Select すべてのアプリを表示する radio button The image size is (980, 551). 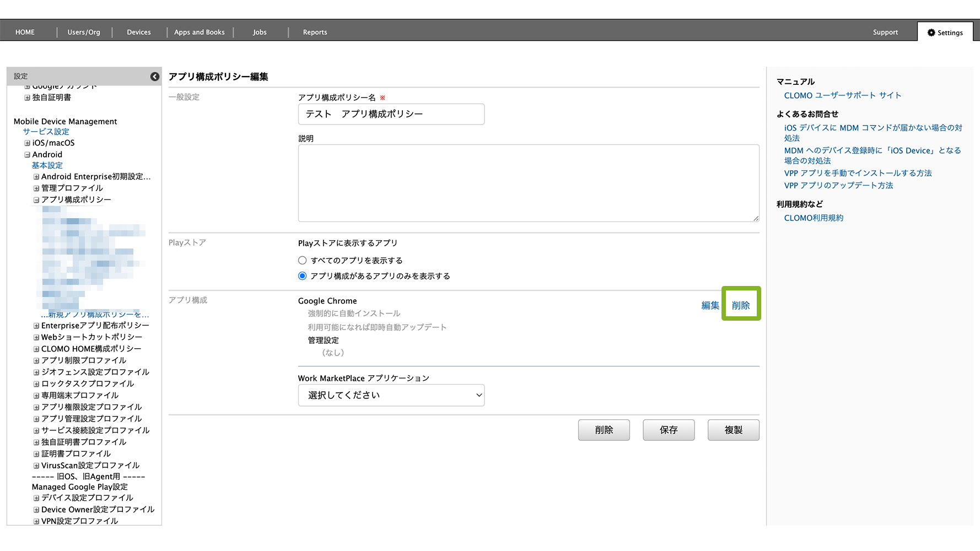302,261
